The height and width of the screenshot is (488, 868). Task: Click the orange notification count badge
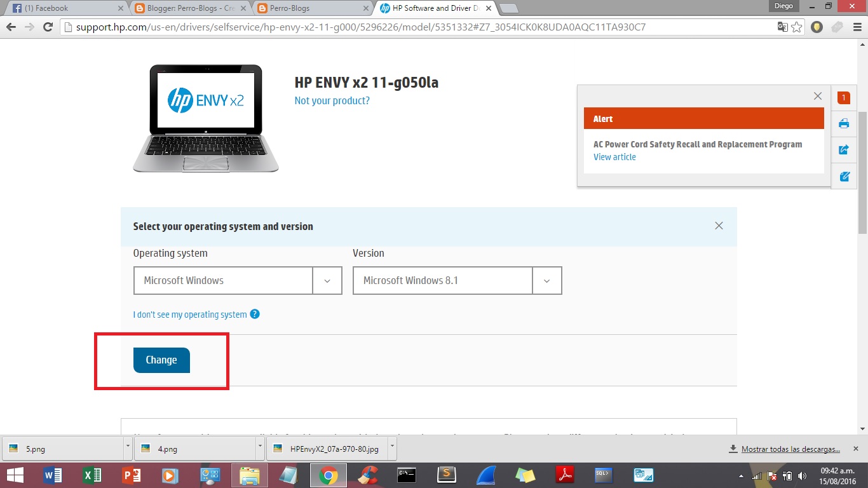pyautogui.click(x=844, y=98)
